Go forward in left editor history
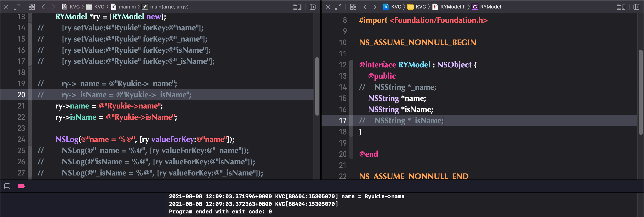The height and width of the screenshot is (217, 644). (x=53, y=7)
